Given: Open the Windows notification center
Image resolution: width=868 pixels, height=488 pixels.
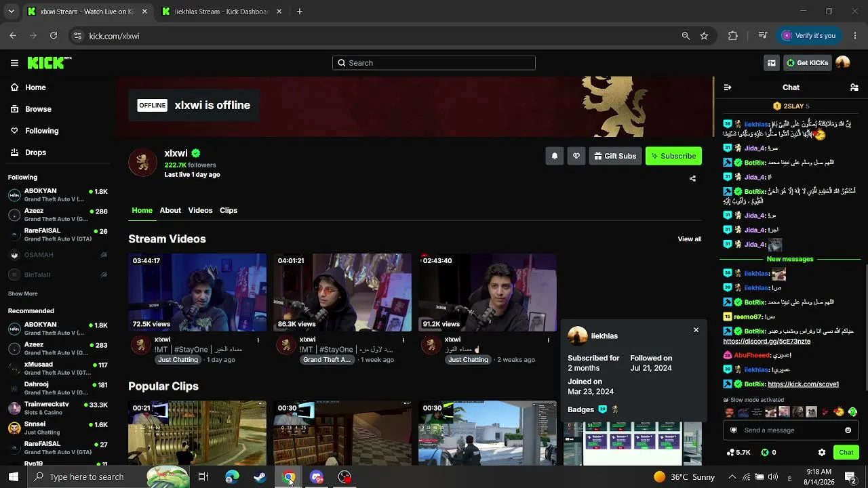Looking at the screenshot, I should [850, 477].
